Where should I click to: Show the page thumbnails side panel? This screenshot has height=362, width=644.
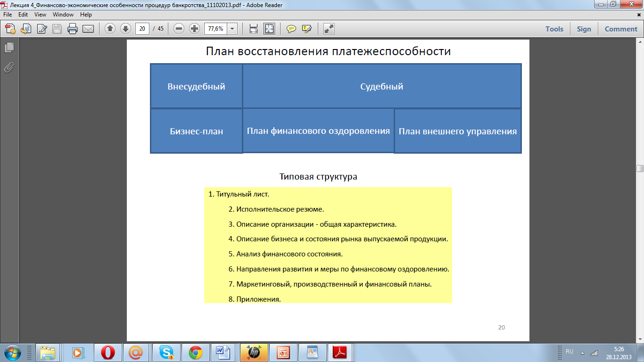coord(9,48)
